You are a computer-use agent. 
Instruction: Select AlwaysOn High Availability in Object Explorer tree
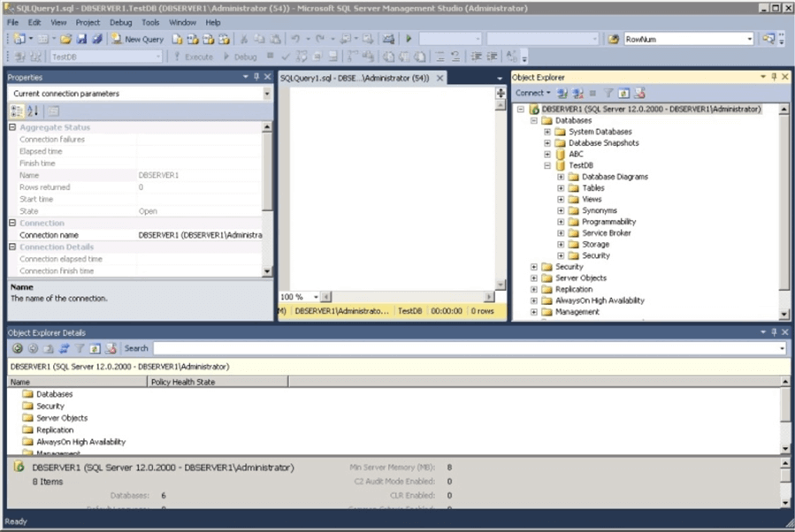click(600, 300)
